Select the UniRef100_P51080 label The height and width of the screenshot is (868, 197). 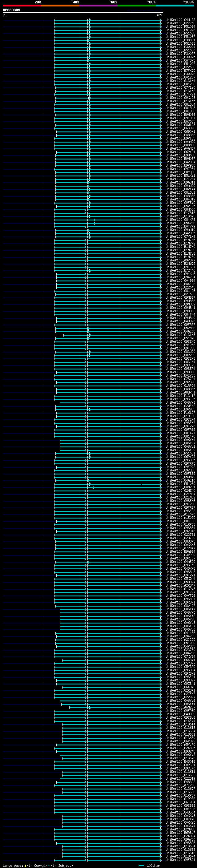click(180, 50)
